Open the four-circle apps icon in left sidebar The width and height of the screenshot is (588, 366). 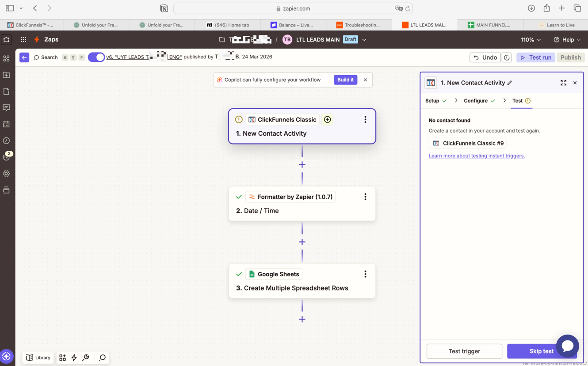6,58
